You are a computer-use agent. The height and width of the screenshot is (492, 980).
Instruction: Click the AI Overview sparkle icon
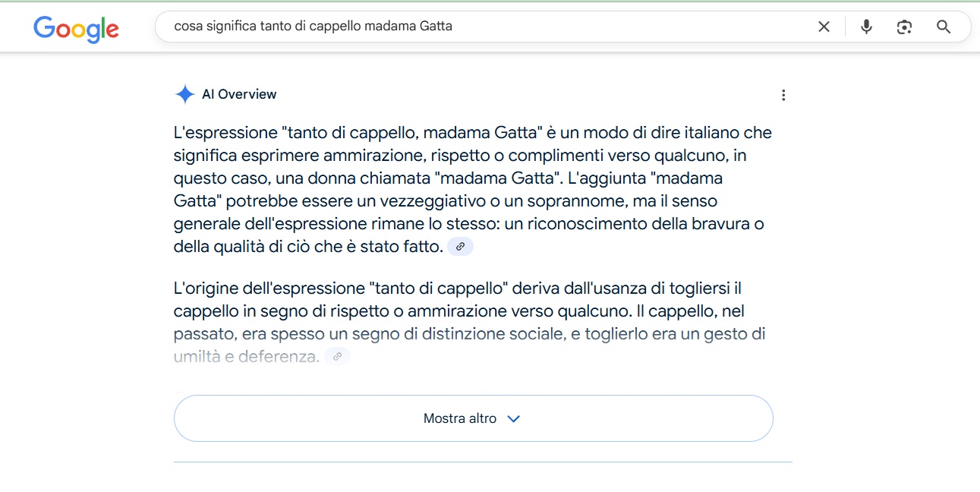184,94
